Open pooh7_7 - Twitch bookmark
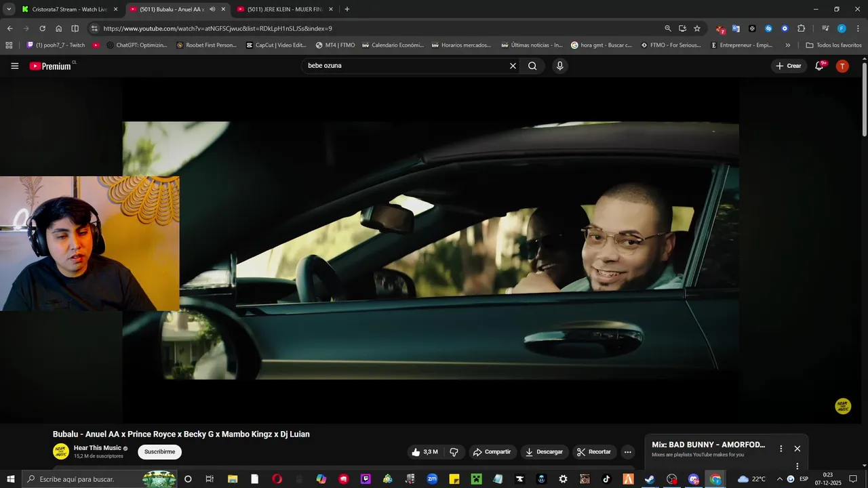This screenshot has height=488, width=868. [x=56, y=45]
